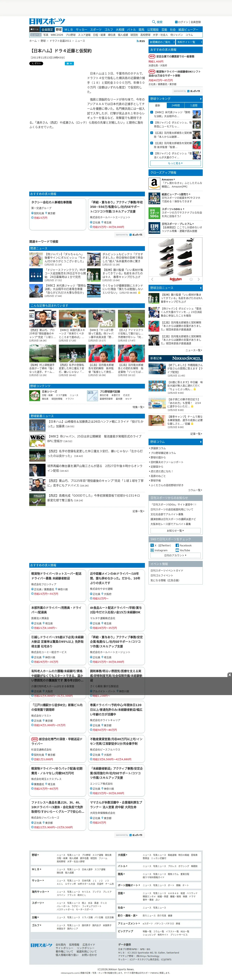Image resolution: width=232 pixels, height=980 pixels.
Task: Open the 野球 tab in the main navigation
Action: click(59, 29)
